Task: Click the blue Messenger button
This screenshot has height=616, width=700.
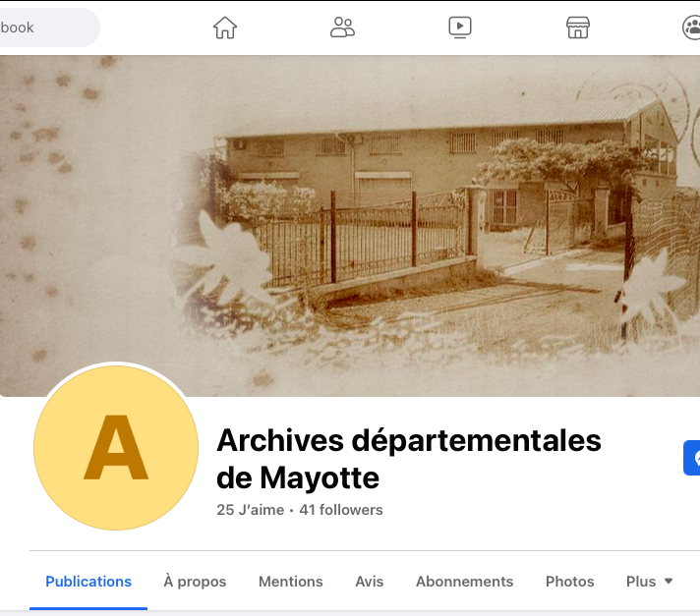Action: (x=692, y=458)
